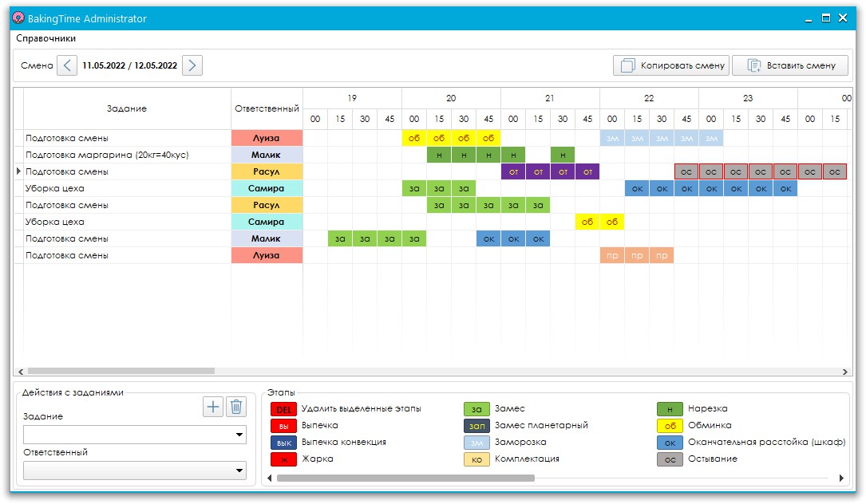
Task: Choose the Жарка stage swatch
Action: point(283,459)
